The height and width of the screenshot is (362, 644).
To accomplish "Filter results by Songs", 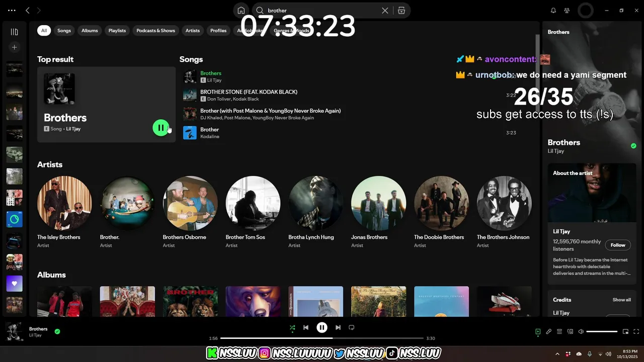I will pos(64,31).
